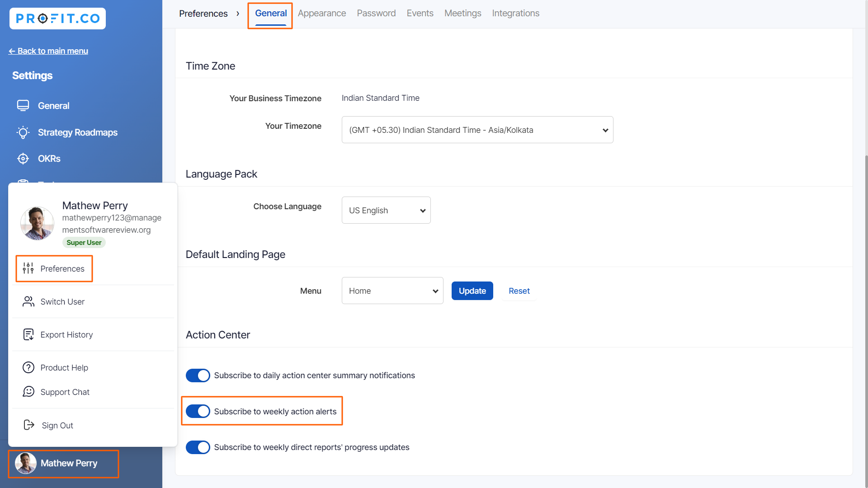Click the Switch User people icon
This screenshot has width=868, height=488.
coord(28,301)
